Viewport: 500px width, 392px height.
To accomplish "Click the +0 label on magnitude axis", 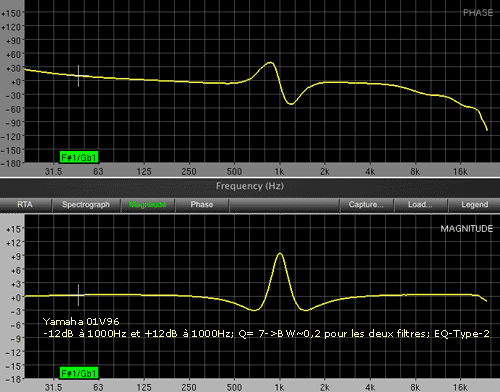I will point(16,297).
